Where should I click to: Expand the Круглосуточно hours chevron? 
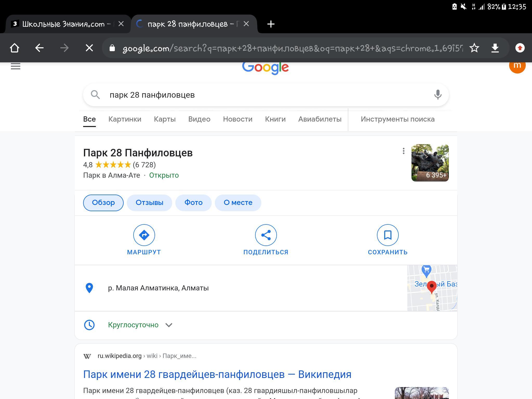(169, 325)
